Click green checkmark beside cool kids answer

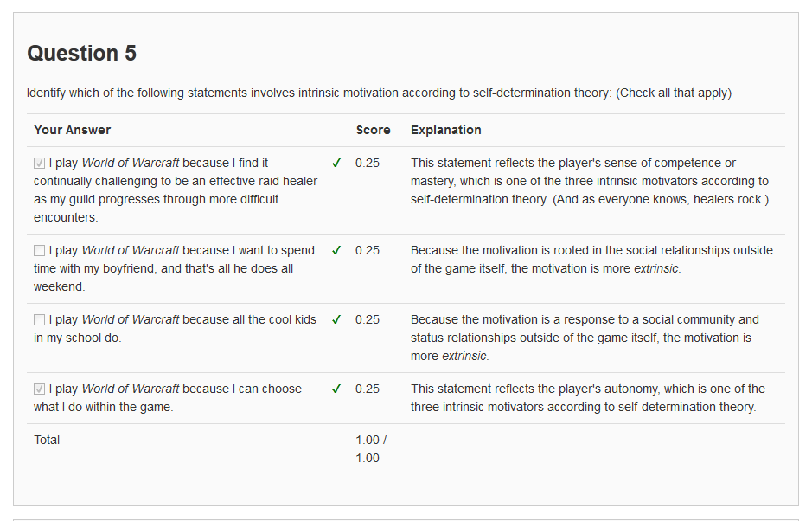pyautogui.click(x=336, y=319)
